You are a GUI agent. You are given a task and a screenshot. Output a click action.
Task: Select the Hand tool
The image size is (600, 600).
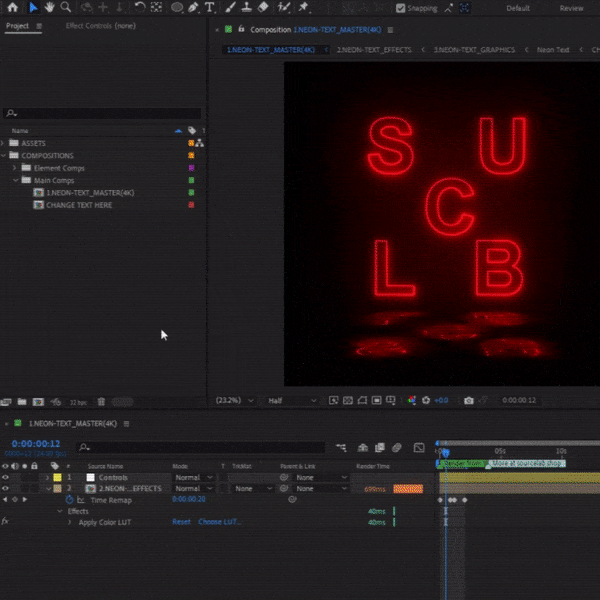[x=49, y=7]
